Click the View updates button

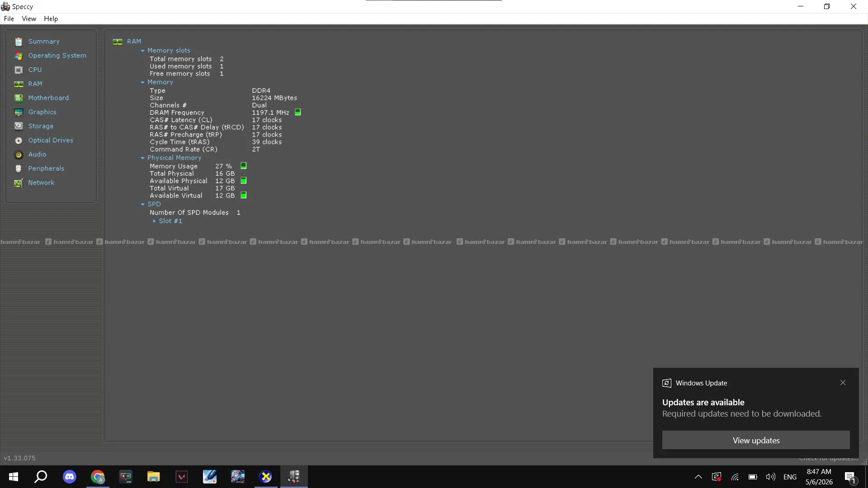tap(756, 440)
